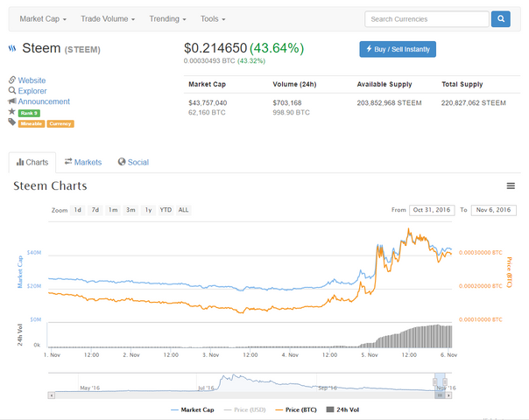Click the green Rank 9 badge

point(29,113)
